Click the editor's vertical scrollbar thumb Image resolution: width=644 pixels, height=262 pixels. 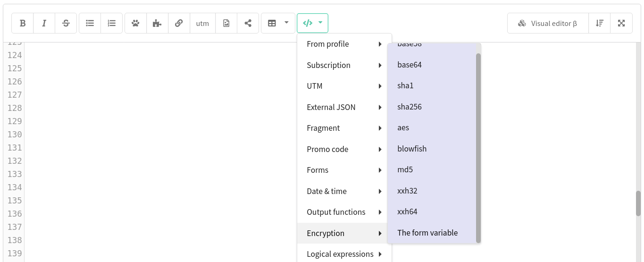tap(638, 203)
